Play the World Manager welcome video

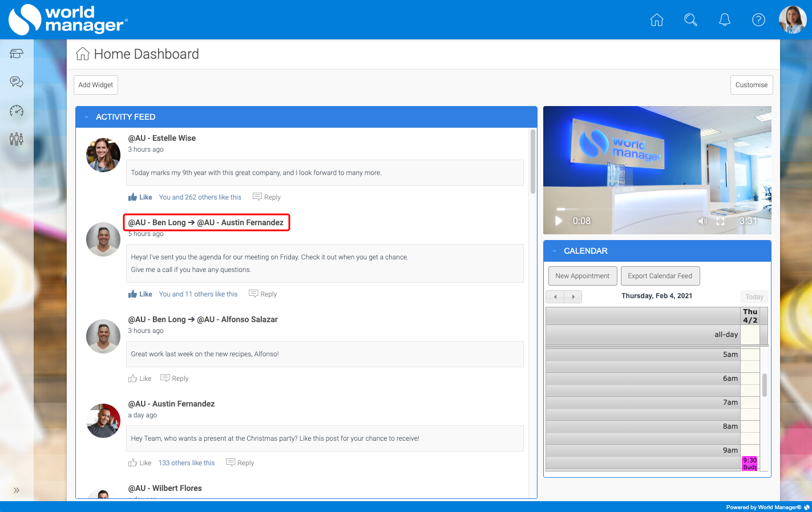[x=558, y=221]
